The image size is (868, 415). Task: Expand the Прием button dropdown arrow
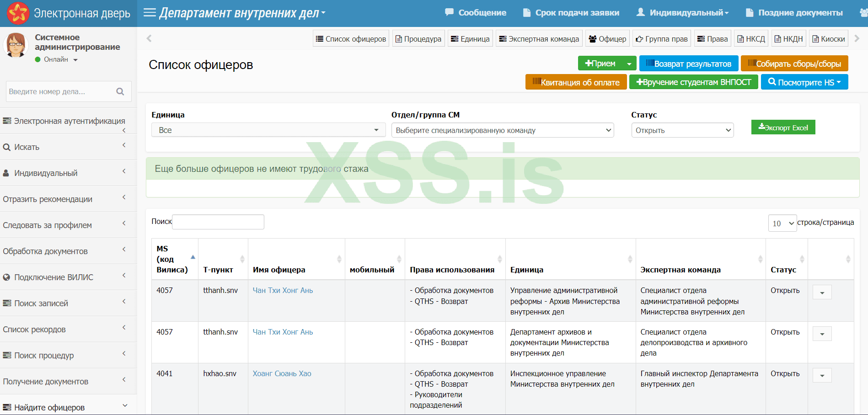click(x=629, y=64)
